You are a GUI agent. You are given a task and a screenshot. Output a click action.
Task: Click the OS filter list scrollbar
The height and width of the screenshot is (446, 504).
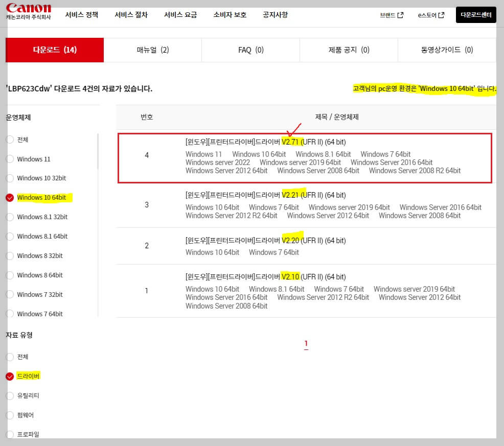pos(98,151)
